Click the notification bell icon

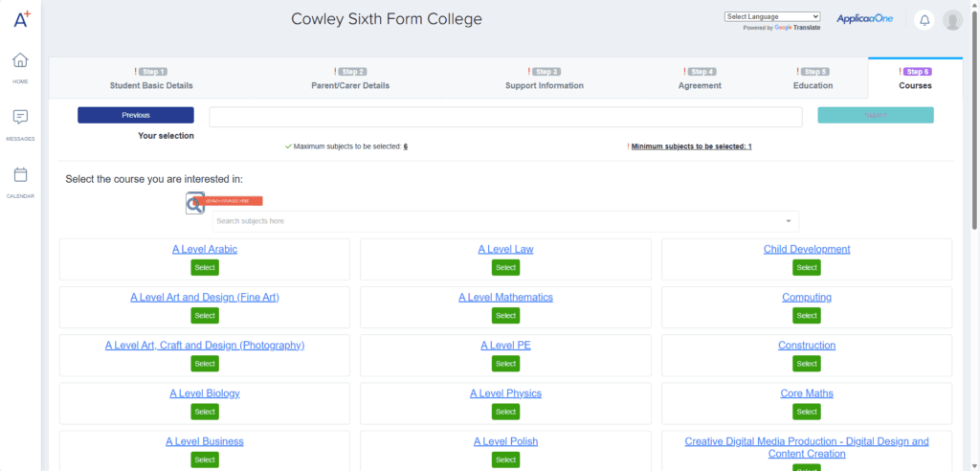pyautogui.click(x=924, y=20)
